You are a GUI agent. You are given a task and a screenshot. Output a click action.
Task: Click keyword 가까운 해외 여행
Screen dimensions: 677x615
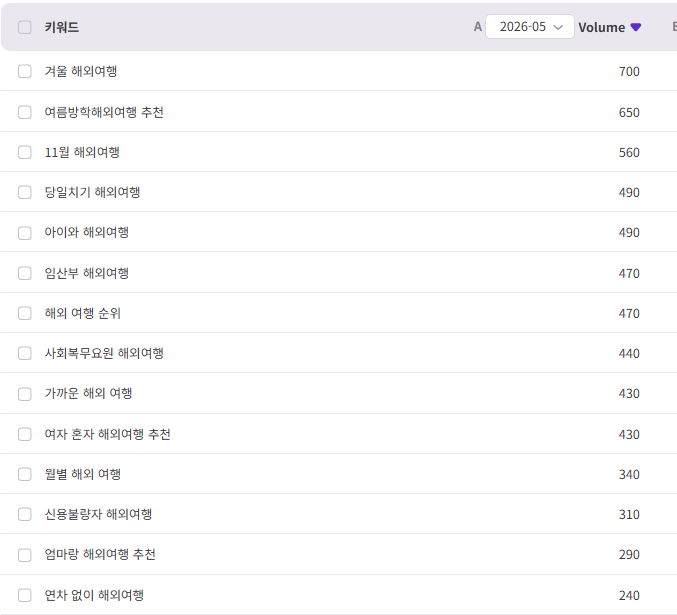click(89, 393)
